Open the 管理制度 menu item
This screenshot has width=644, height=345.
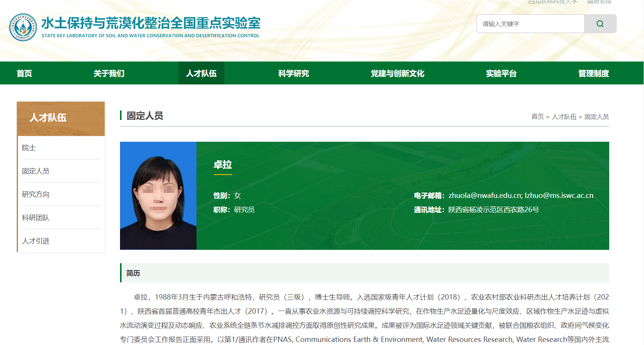tap(593, 73)
